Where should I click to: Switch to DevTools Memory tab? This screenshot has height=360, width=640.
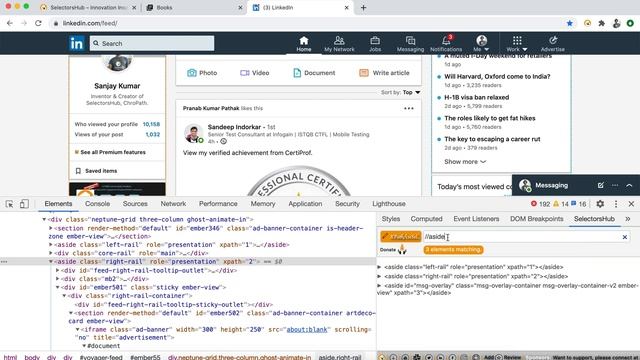[x=263, y=204]
